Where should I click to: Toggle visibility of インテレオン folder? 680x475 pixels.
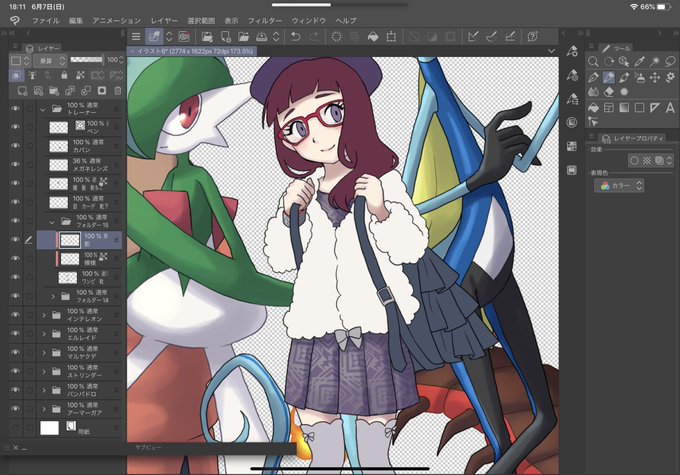(15, 315)
